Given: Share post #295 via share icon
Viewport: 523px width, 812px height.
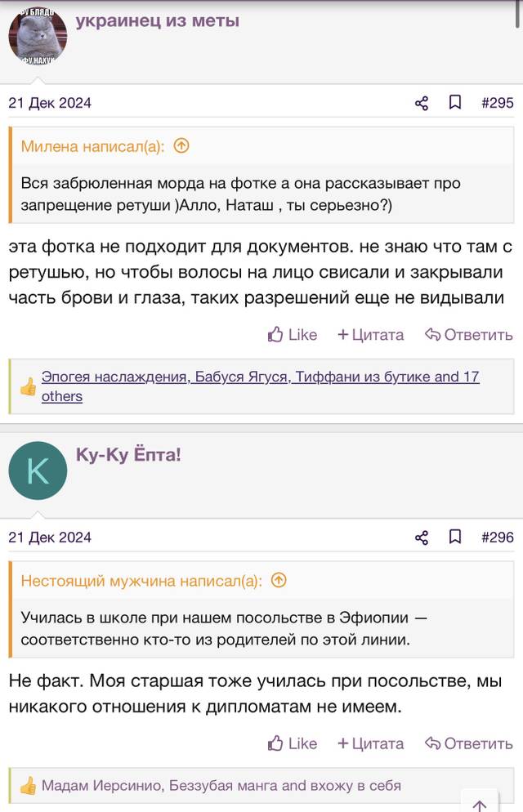Looking at the screenshot, I should [x=422, y=103].
